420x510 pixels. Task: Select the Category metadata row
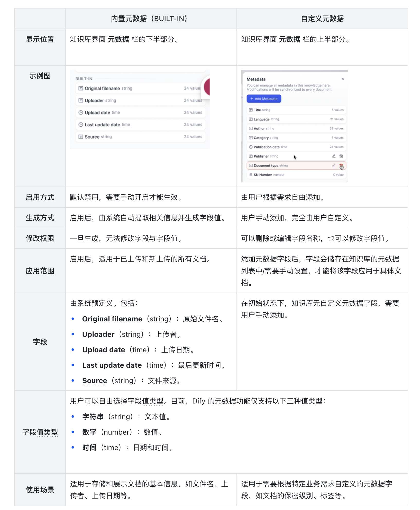[x=296, y=138]
